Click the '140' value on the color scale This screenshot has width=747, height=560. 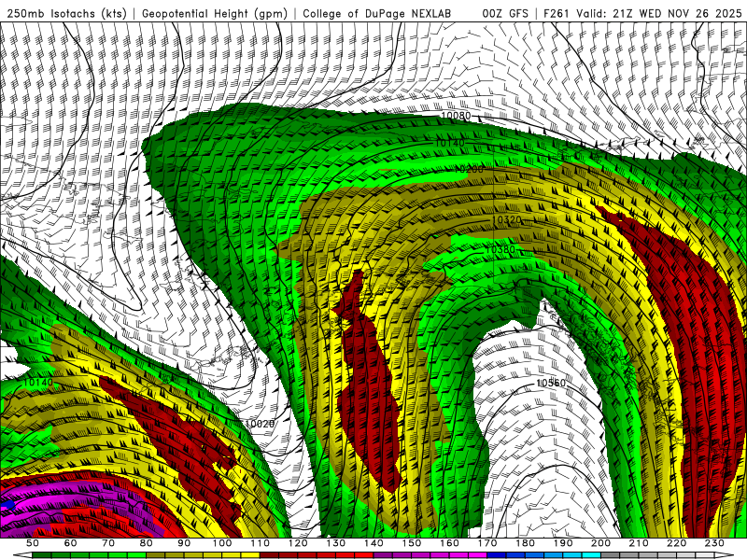pos(373,543)
